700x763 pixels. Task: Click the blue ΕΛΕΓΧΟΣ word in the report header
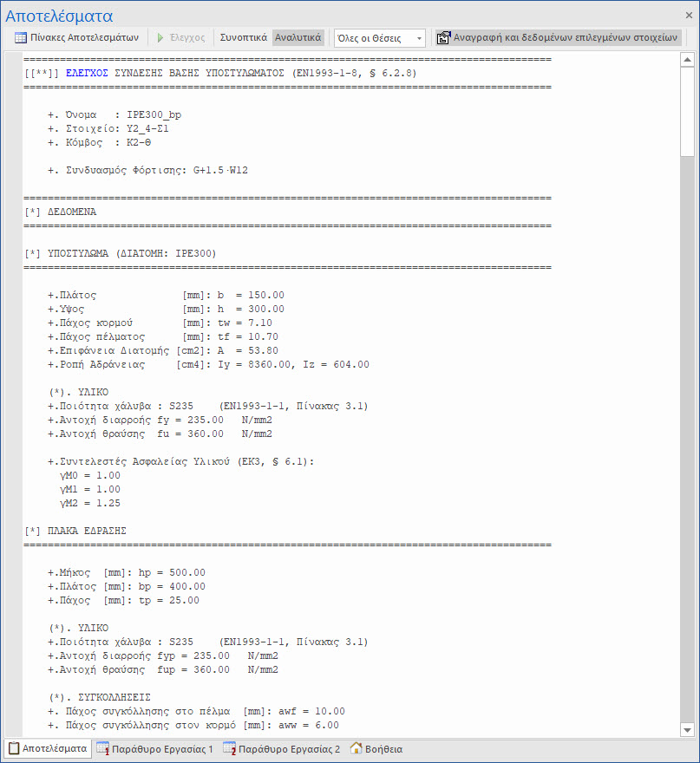click(87, 74)
